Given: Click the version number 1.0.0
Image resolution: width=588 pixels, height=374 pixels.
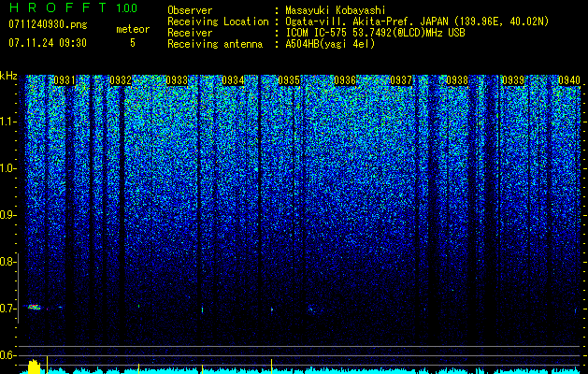Looking at the screenshot, I should click(x=127, y=7).
